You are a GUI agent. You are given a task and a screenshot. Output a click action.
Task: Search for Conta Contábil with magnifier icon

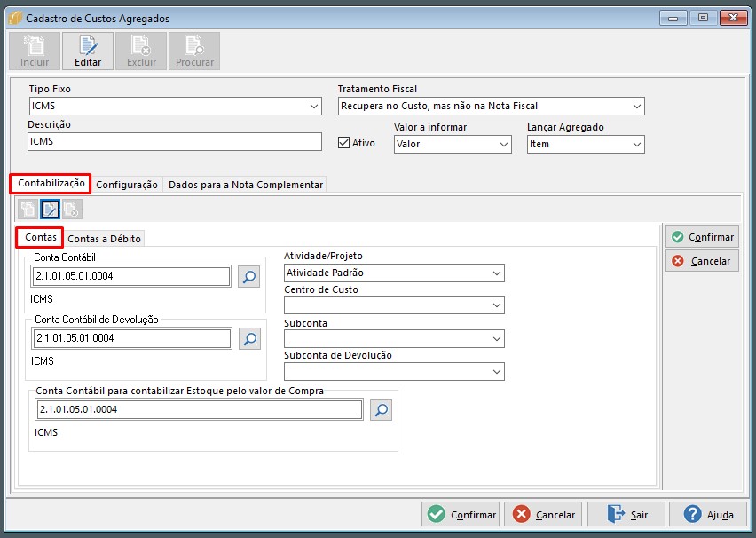[x=248, y=276]
